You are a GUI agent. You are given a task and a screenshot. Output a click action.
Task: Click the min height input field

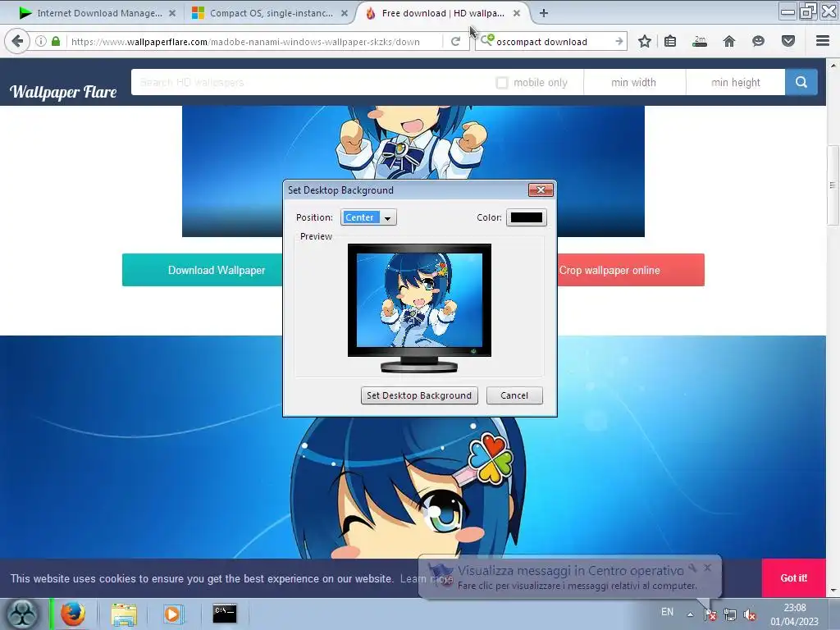point(736,83)
